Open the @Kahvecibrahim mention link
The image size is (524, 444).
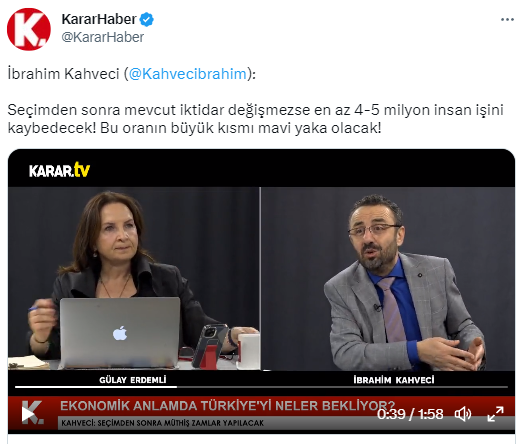click(187, 74)
